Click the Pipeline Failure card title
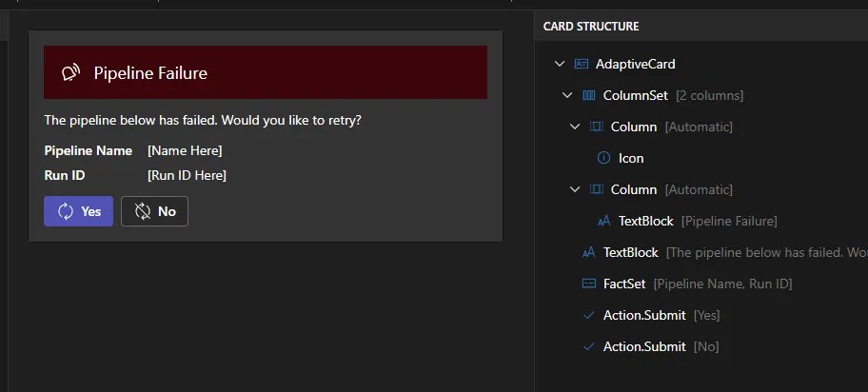 (150, 73)
